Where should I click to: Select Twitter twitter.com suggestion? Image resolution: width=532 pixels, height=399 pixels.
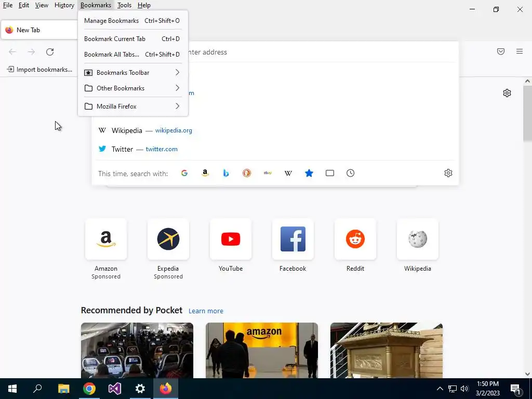point(275,149)
